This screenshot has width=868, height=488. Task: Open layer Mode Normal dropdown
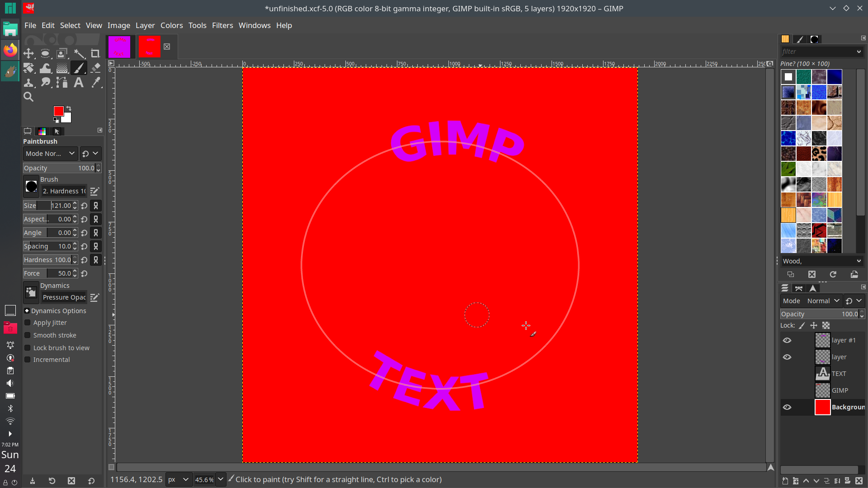pyautogui.click(x=811, y=301)
